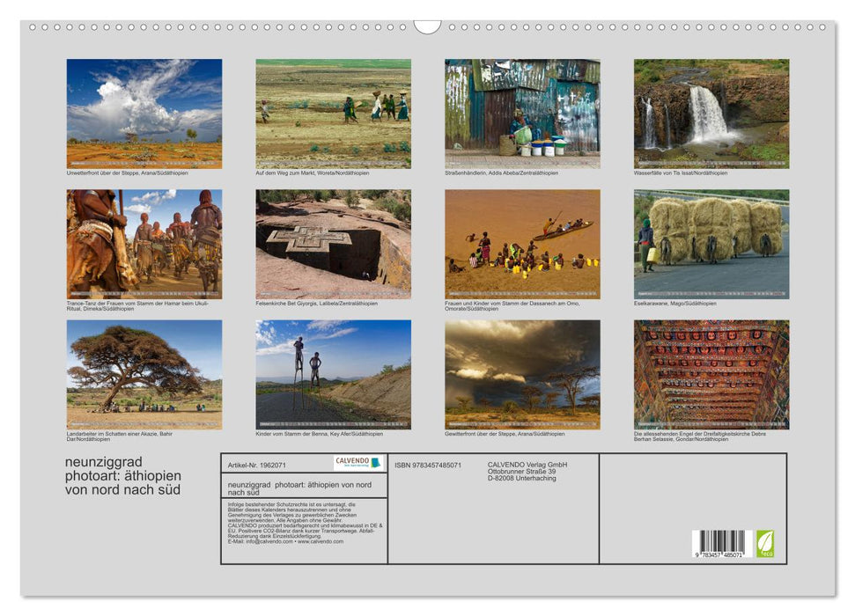Viewport: 855px width, 616px height.
Task: Select the stilt-walking children photo
Action: click(333, 374)
